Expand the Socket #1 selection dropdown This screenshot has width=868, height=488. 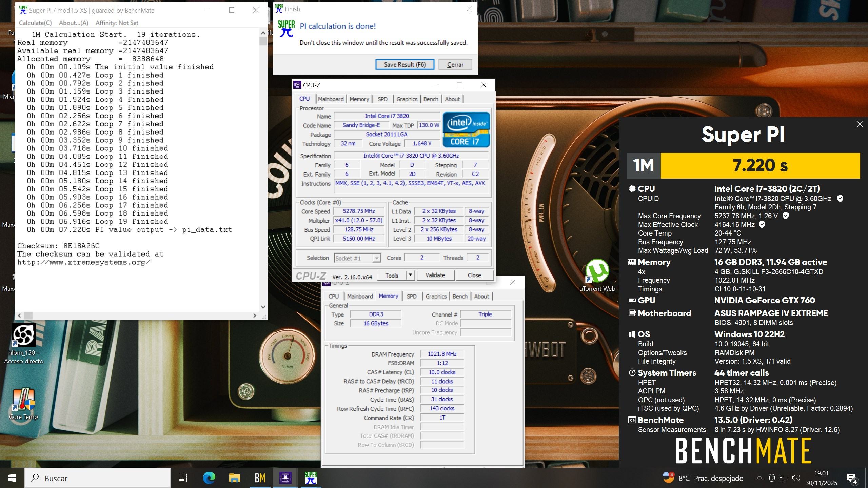pyautogui.click(x=376, y=258)
